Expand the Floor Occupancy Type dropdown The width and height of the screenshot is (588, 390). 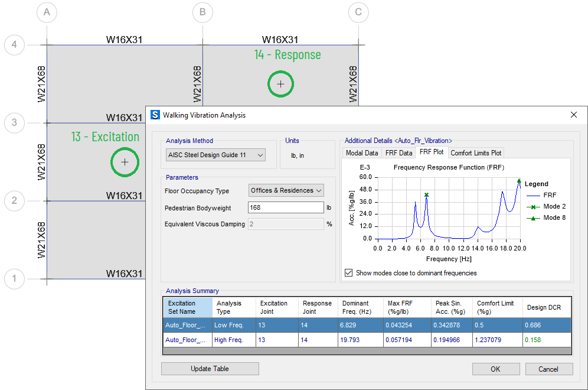(286, 190)
